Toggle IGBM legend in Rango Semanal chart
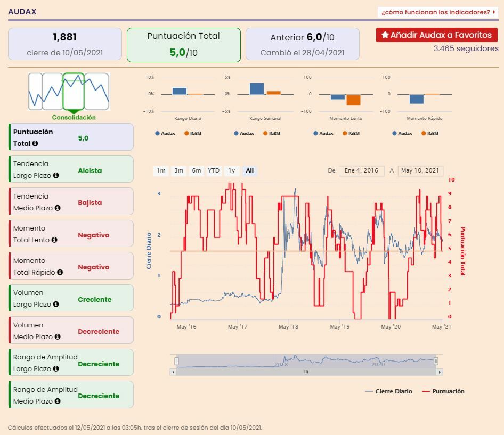 pyautogui.click(x=272, y=133)
